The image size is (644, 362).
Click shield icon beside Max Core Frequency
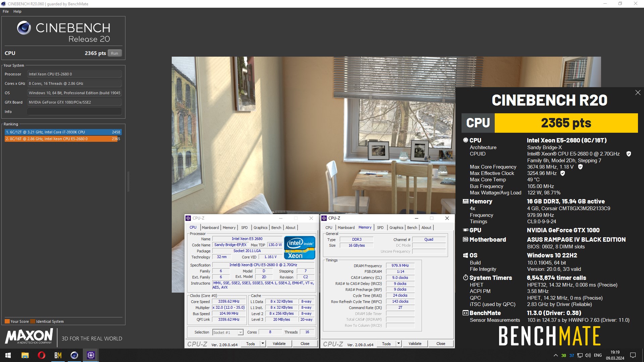coord(580,167)
